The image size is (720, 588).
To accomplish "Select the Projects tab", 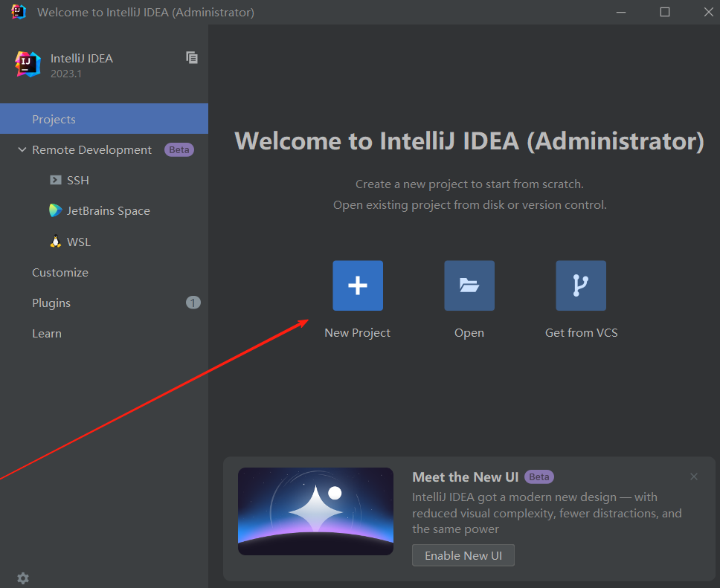I will click(104, 119).
